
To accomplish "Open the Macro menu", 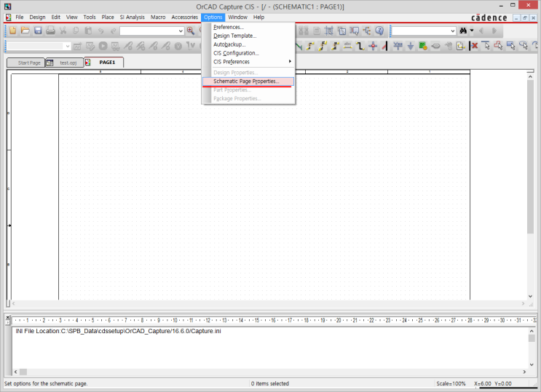I will click(158, 17).
